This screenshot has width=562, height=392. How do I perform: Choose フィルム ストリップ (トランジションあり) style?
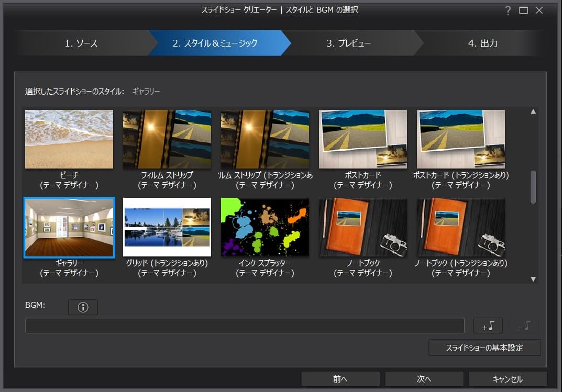pos(265,139)
